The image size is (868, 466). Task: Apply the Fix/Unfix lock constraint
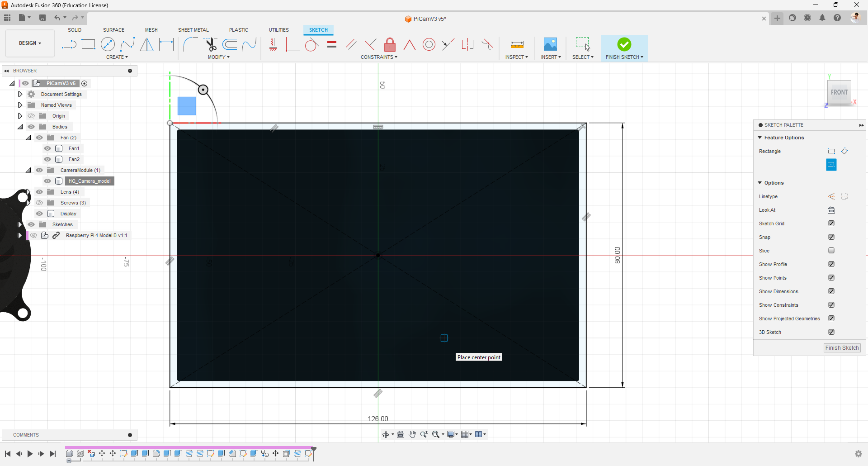pos(390,44)
